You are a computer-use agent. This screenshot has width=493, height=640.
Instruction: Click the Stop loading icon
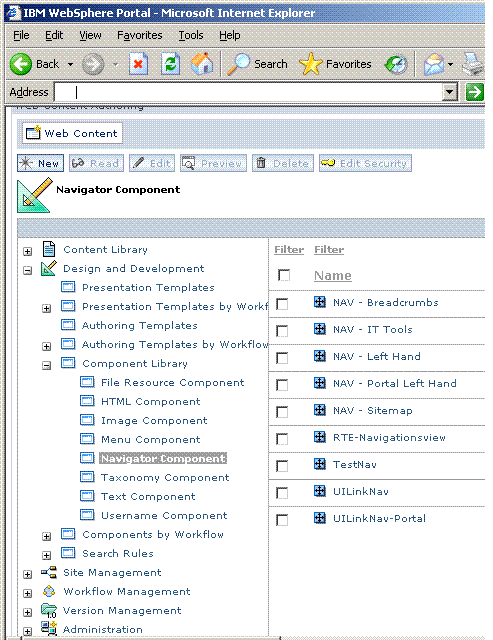pyautogui.click(x=138, y=64)
